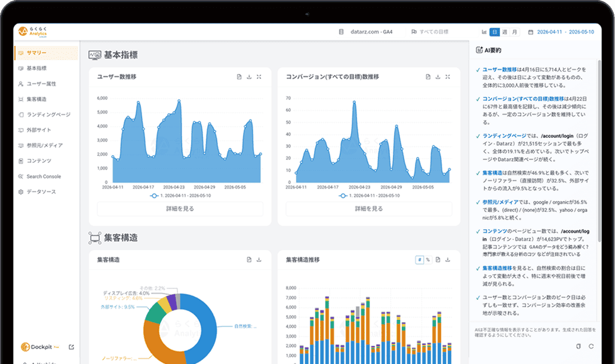Click 詳細を見る under コンバージョン chart

point(368,209)
